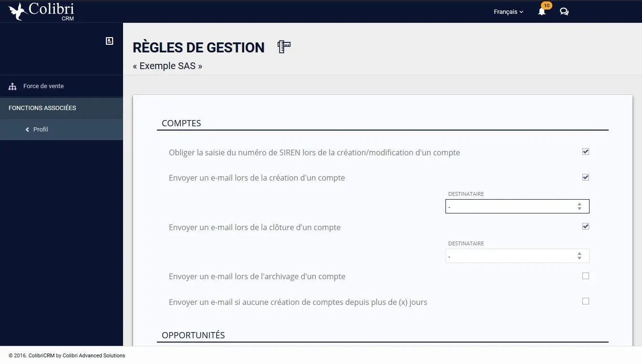This screenshot has height=364, width=642.
Task: Open the notifications bell icon
Action: point(542,11)
